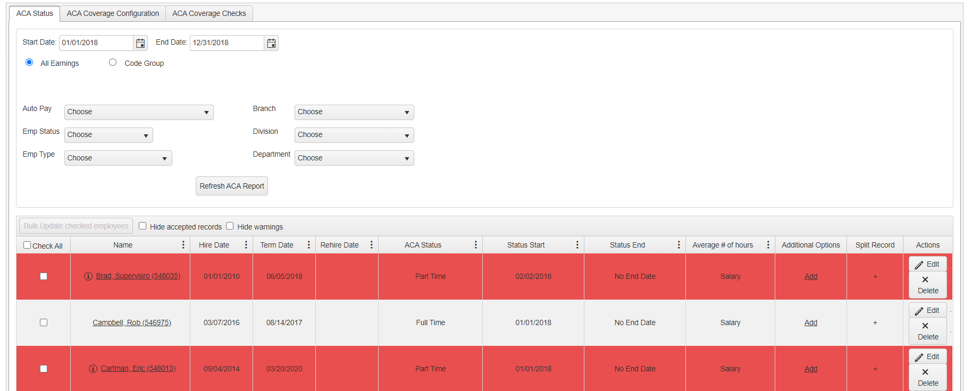Open Campbell, Rob (546975) employee link
The height and width of the screenshot is (391, 980).
click(x=132, y=322)
